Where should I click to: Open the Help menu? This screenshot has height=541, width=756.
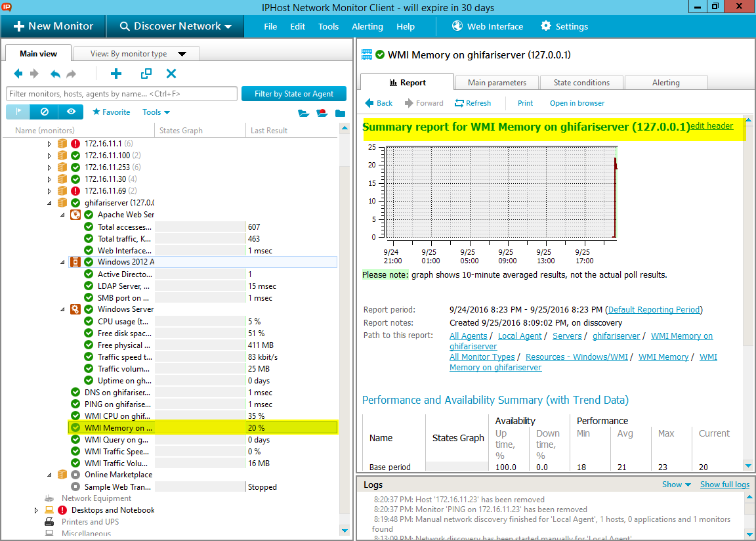pos(406,26)
